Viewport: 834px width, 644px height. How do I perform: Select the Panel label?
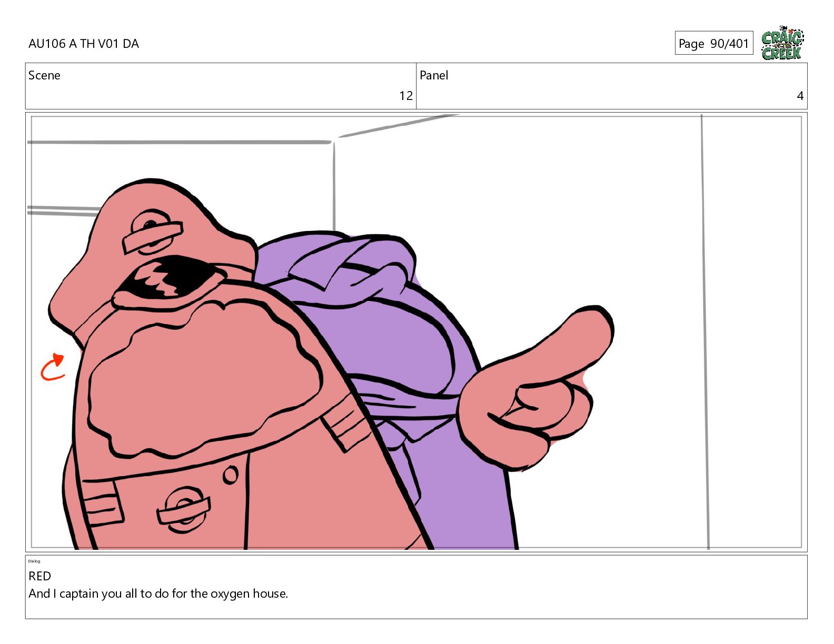coord(434,75)
